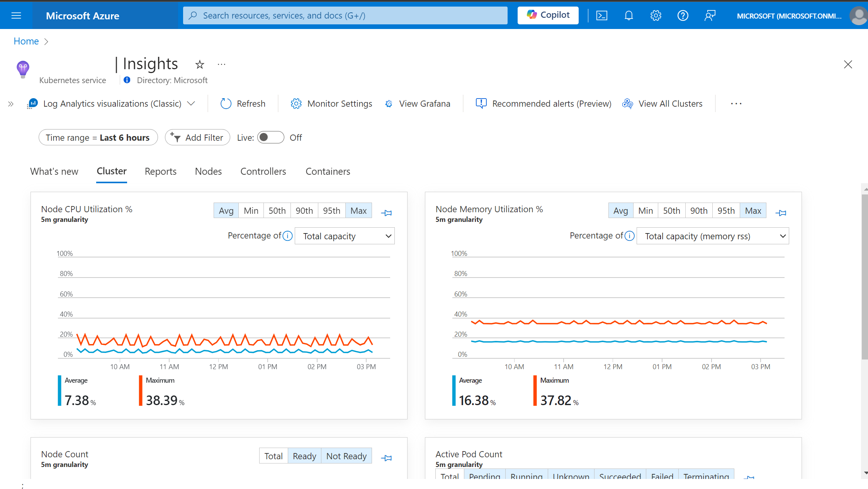Select Min percentile for Memory utilization
This screenshot has width=868, height=489.
(x=645, y=211)
